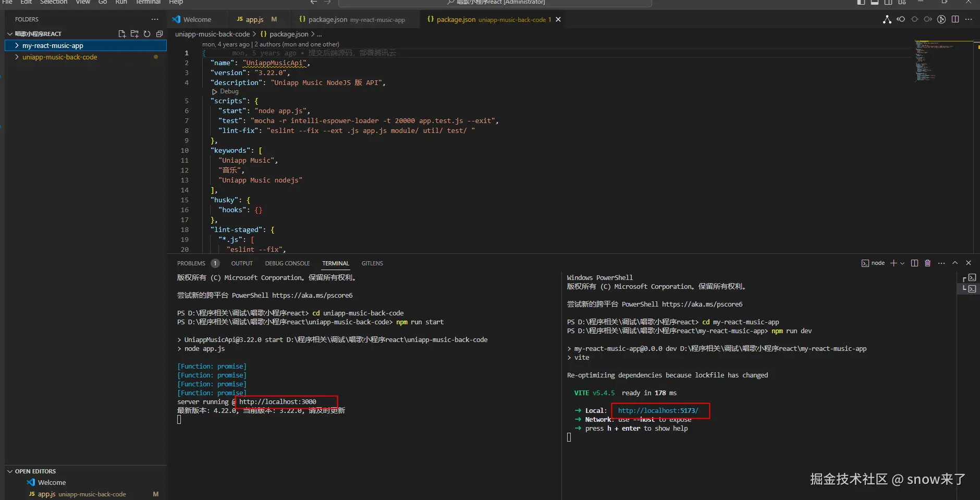Split the terminal pane

pyautogui.click(x=914, y=263)
